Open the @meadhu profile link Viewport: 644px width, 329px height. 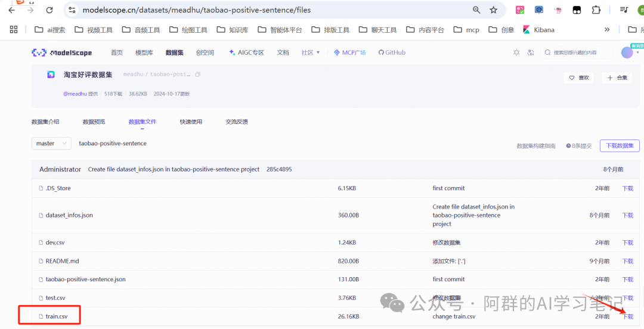coord(75,94)
